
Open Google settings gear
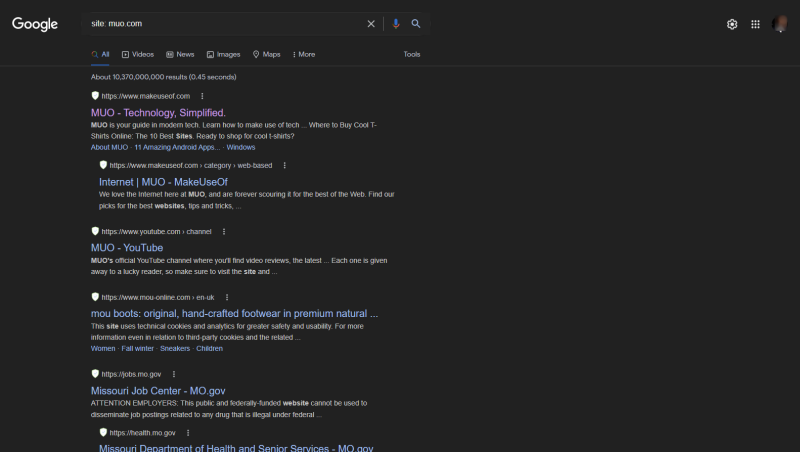pyautogui.click(x=732, y=24)
